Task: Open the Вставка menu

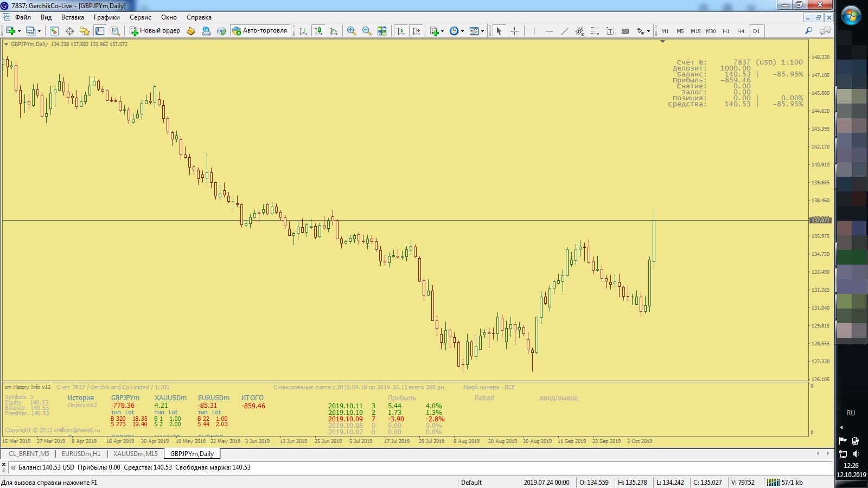Action: [x=73, y=17]
